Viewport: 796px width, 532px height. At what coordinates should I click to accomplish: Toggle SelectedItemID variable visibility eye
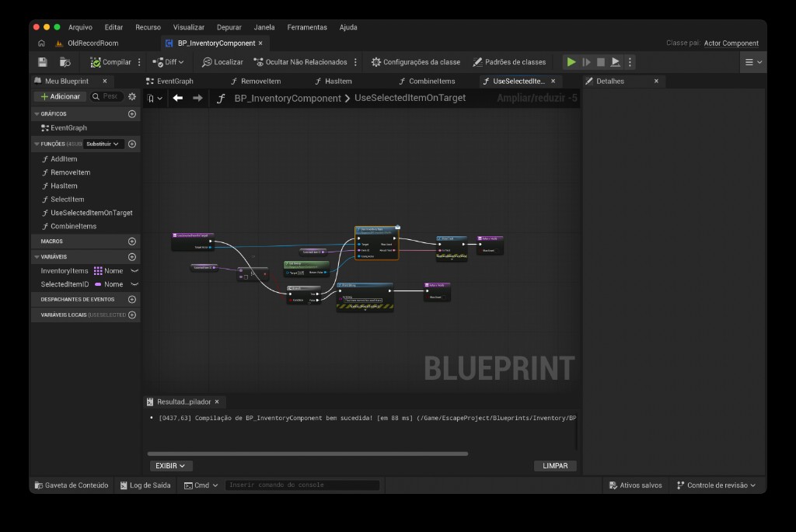point(134,284)
